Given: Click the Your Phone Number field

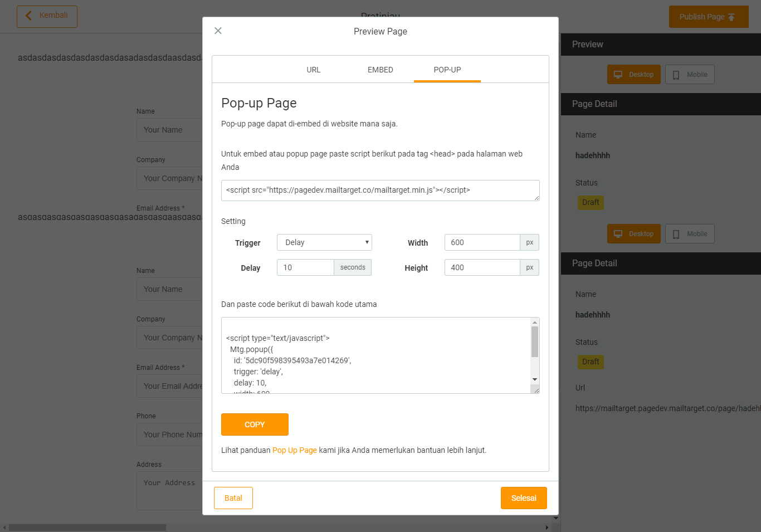Looking at the screenshot, I should click(x=170, y=435).
